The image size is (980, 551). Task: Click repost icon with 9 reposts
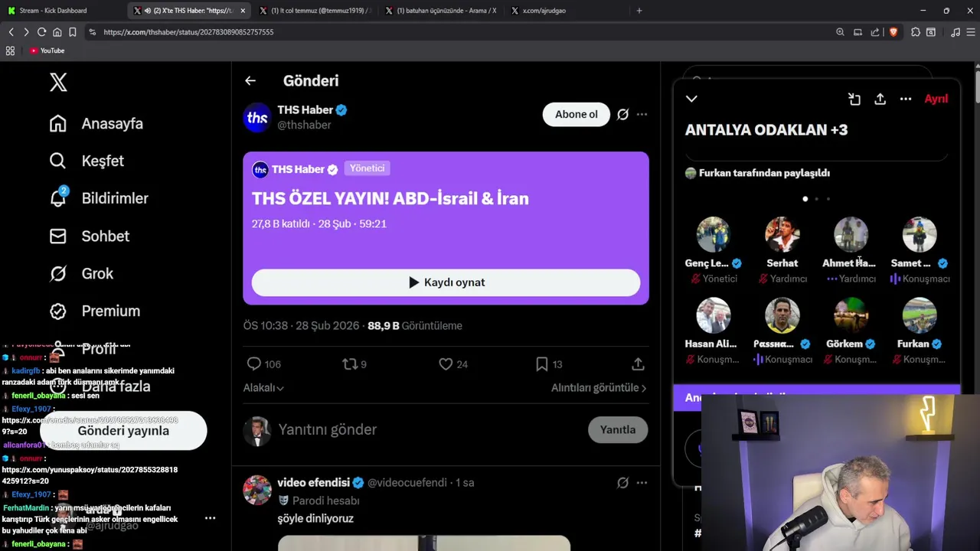[x=350, y=364]
